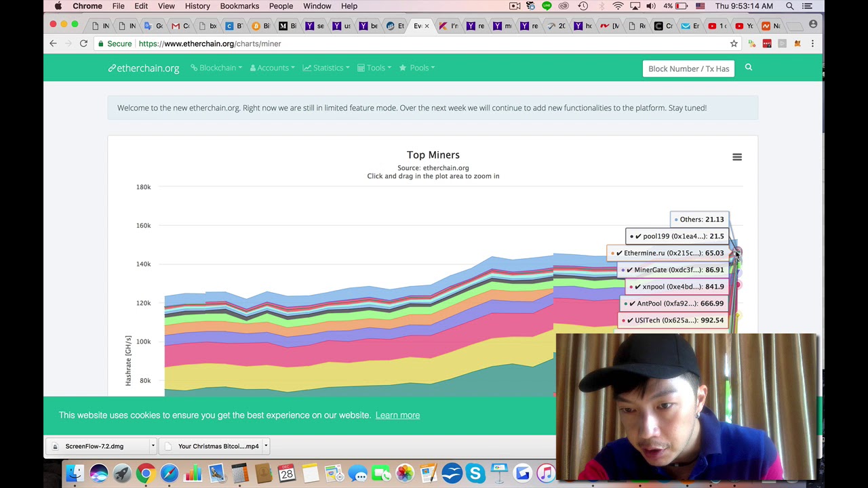Open the Apple menu
The width and height of the screenshot is (868, 488).
coord(58,6)
